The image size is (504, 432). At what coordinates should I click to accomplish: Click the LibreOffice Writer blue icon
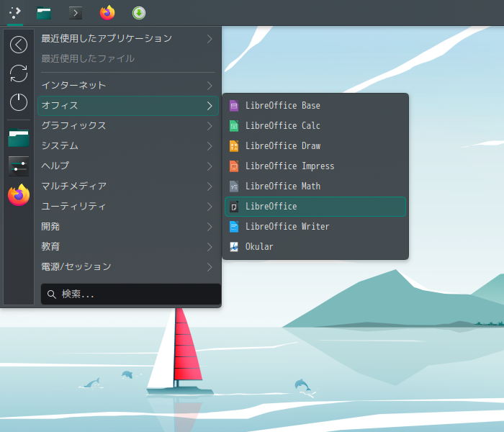(234, 227)
